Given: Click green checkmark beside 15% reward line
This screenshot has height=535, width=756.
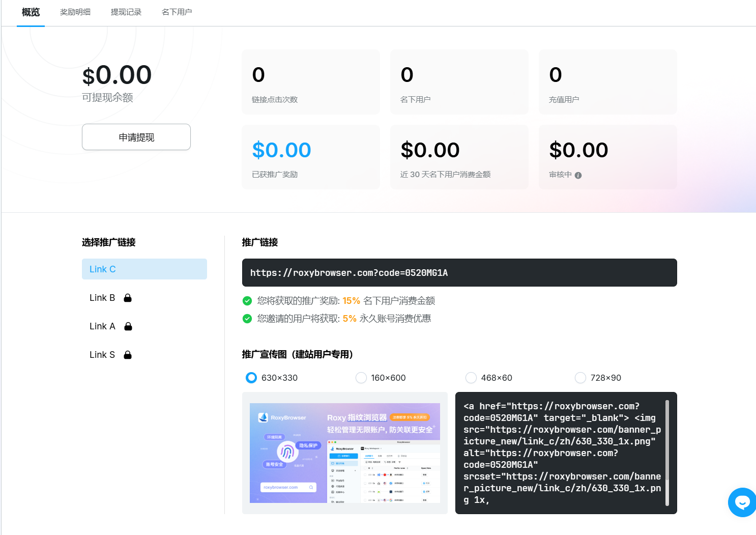Looking at the screenshot, I should point(247,301).
